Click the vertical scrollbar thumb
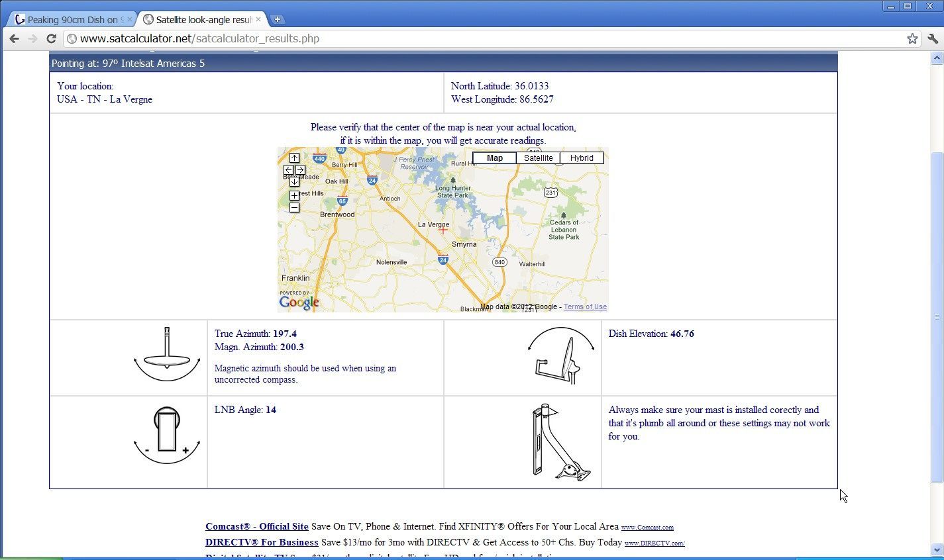The image size is (944, 560). pos(937,318)
